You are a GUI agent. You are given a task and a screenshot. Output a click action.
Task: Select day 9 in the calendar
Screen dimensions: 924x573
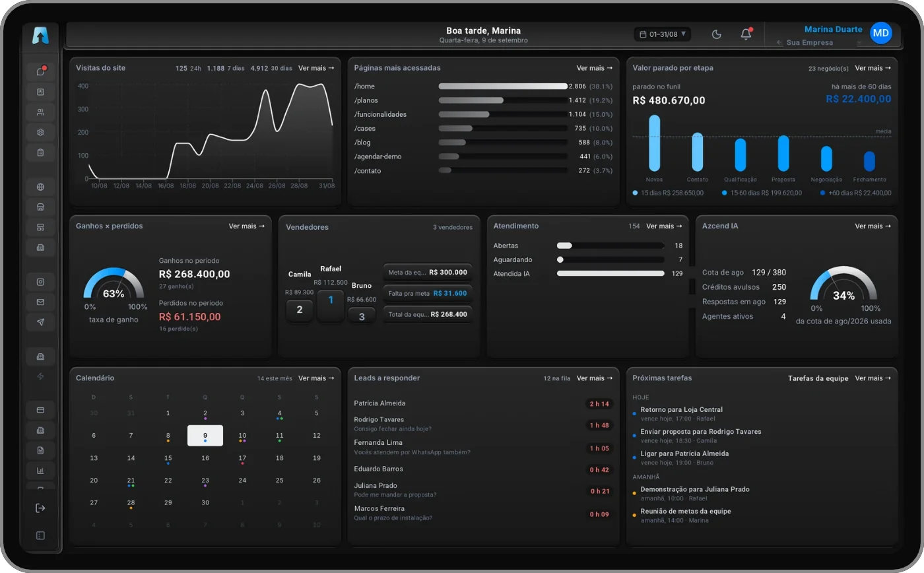pyautogui.click(x=205, y=436)
